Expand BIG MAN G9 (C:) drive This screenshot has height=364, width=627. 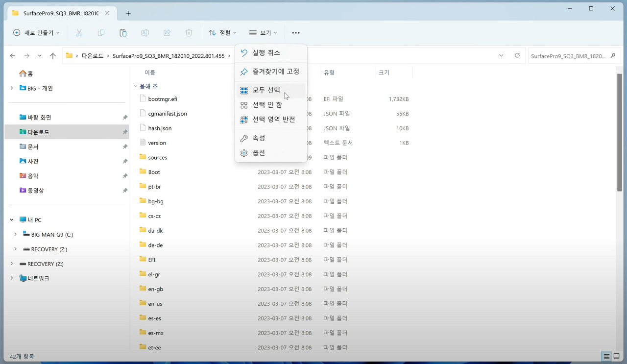point(16,235)
